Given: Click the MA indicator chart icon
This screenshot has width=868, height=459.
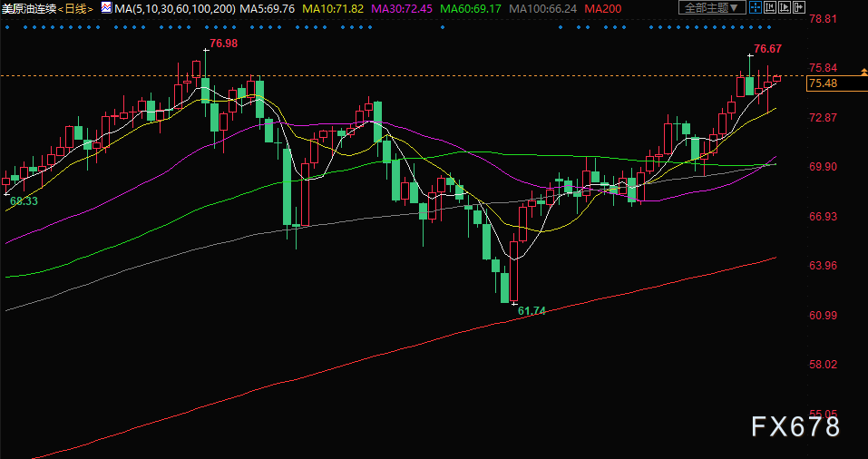Looking at the screenshot, I should coord(106,8).
